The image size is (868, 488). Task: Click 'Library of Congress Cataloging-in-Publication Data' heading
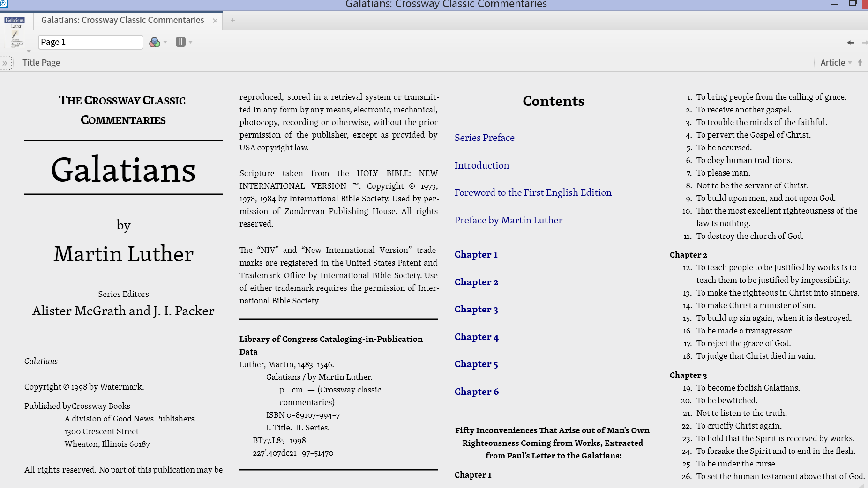point(331,345)
